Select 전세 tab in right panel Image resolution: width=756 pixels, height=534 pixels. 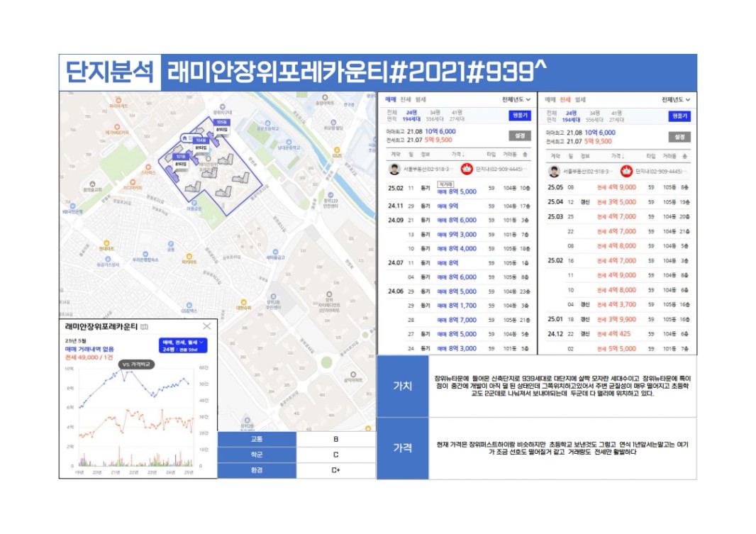565,99
